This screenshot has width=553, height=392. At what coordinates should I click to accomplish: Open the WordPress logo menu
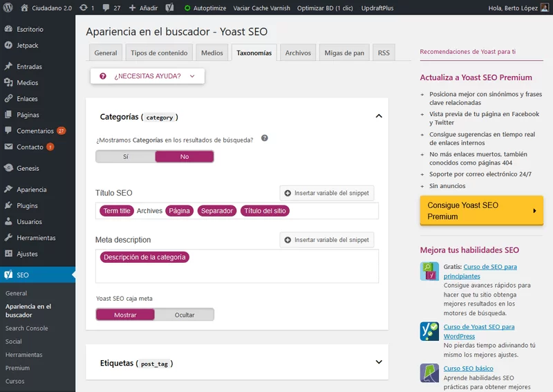click(8, 8)
